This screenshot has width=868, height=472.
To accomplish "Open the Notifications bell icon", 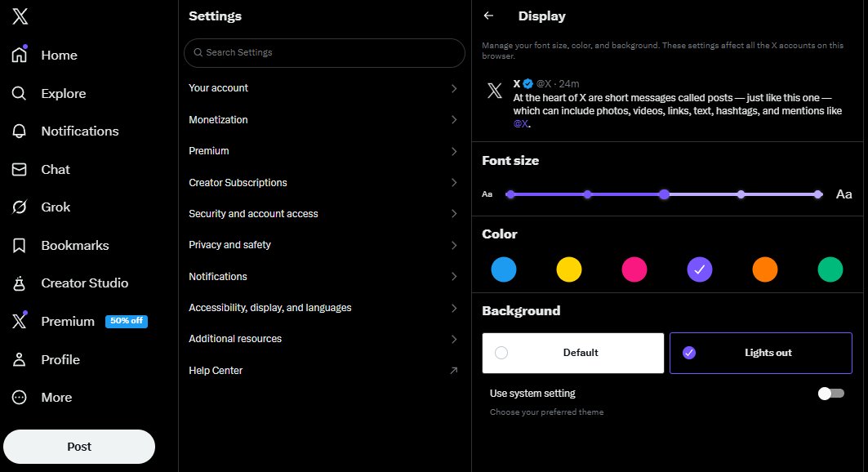I will [x=19, y=131].
